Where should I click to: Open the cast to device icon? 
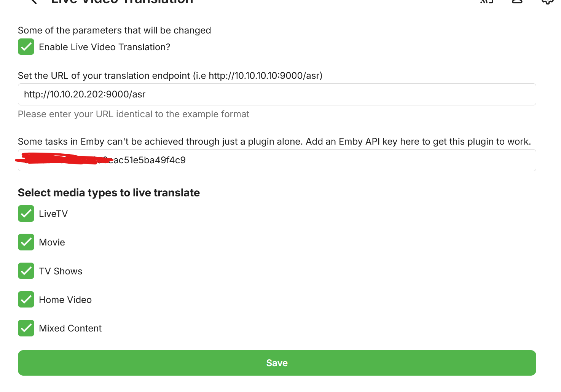click(487, 1)
